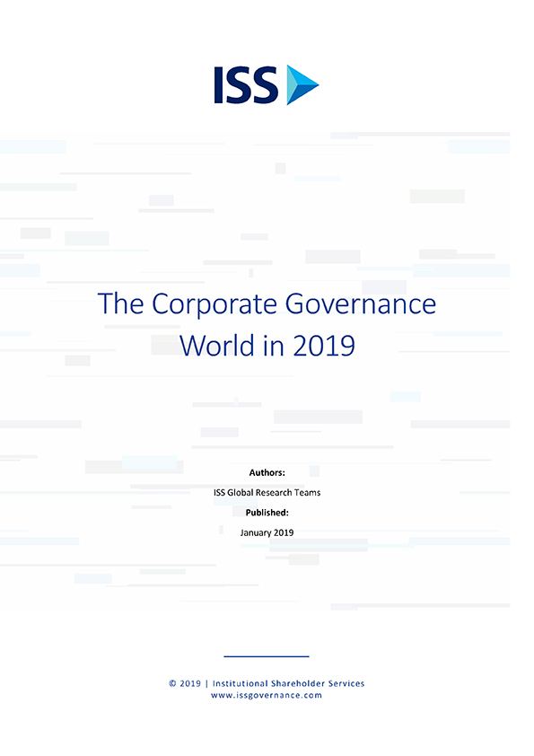Click the title line 'The Corporate Governance'
Screen dimensions: 534x756
click(267, 304)
